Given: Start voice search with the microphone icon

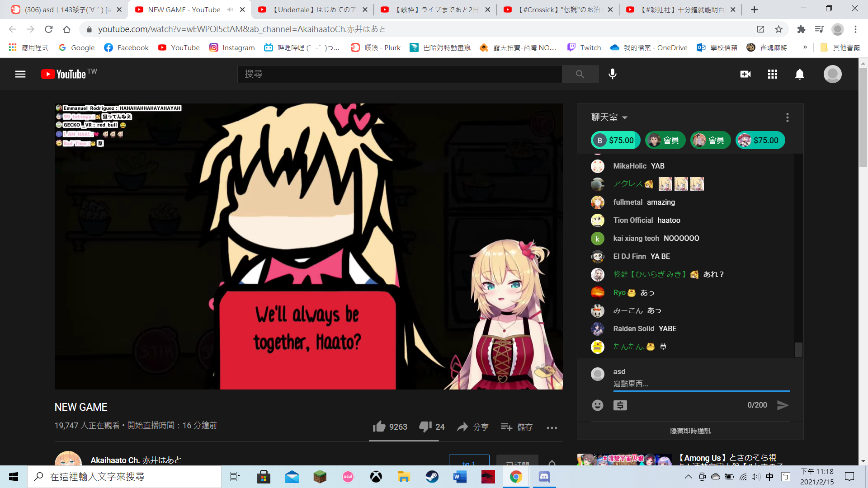Looking at the screenshot, I should 613,74.
